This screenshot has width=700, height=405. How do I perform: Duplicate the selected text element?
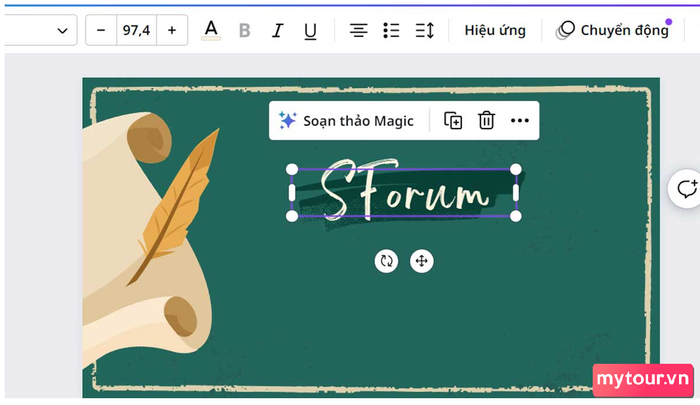(453, 121)
